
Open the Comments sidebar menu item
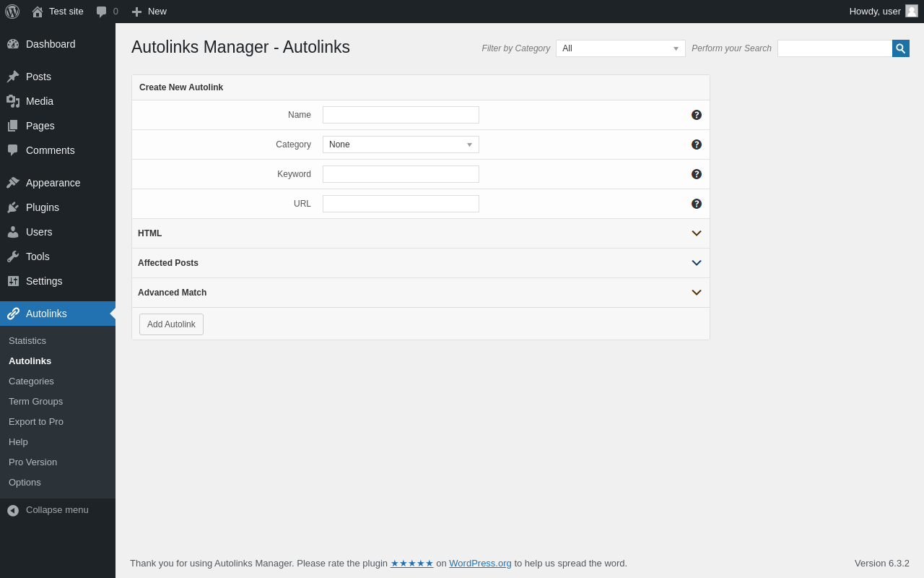tap(58, 150)
